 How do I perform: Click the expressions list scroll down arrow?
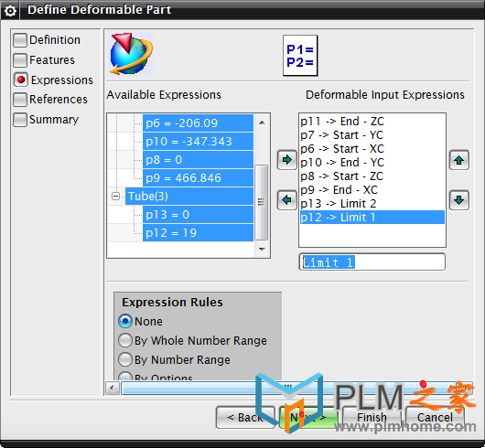(x=262, y=249)
